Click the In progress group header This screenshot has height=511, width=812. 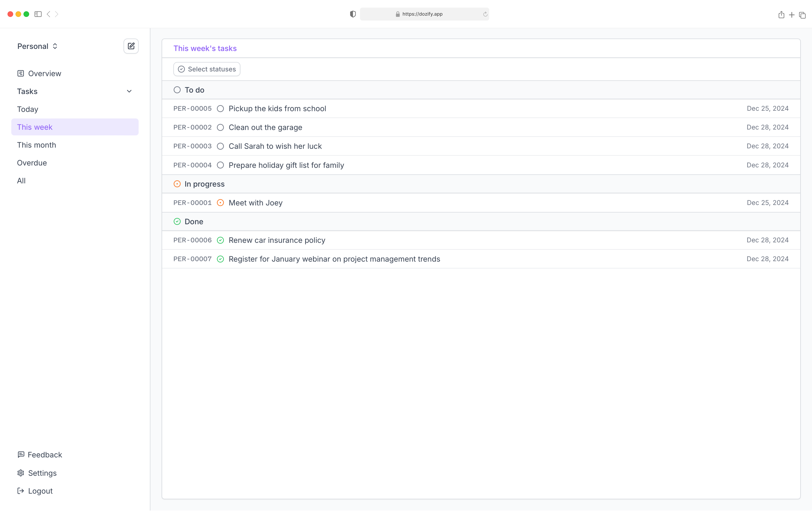tap(481, 184)
